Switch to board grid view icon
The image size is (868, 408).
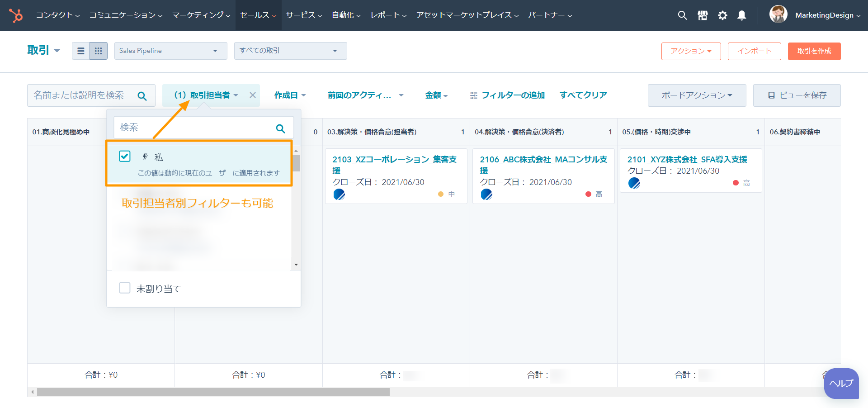click(98, 51)
